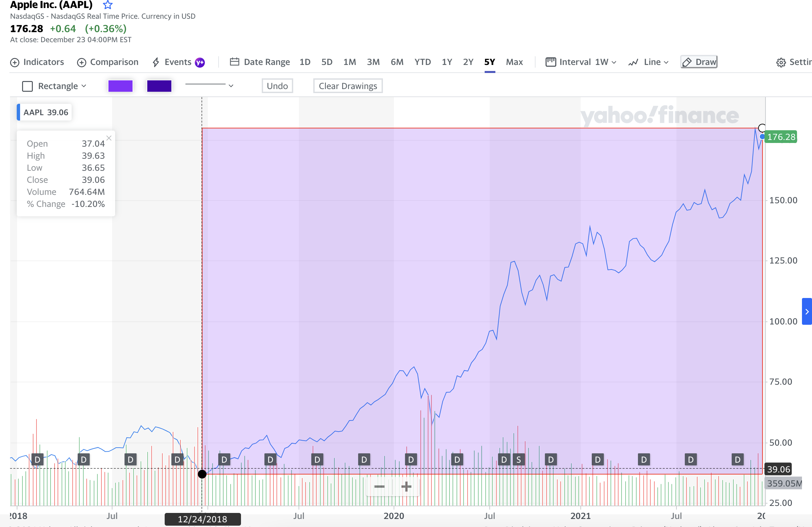Select the 5D time range

[x=327, y=62]
